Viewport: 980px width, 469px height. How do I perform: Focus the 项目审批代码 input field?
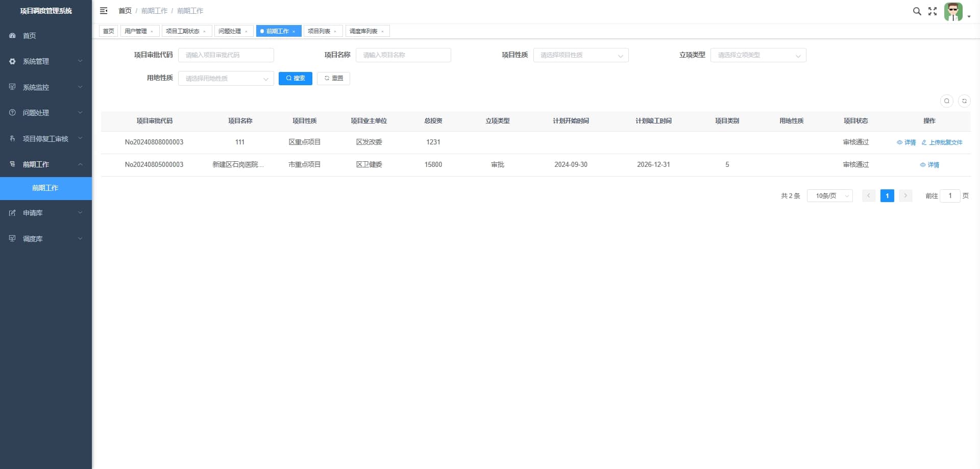pos(226,55)
